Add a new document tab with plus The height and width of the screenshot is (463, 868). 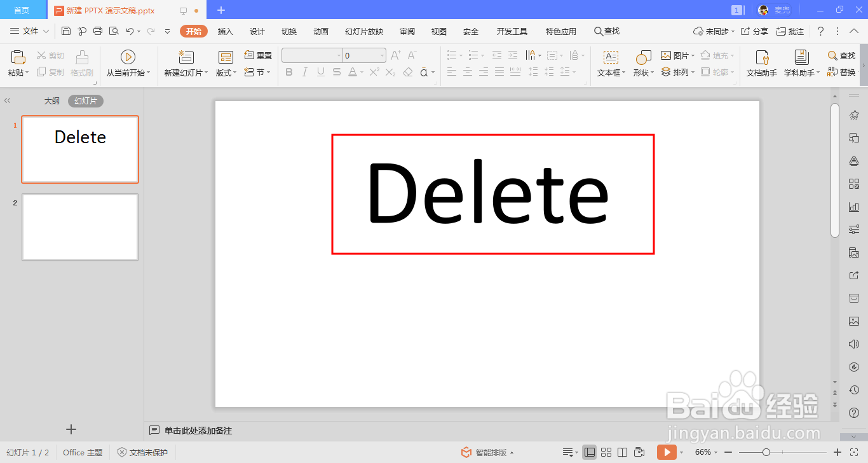point(221,10)
